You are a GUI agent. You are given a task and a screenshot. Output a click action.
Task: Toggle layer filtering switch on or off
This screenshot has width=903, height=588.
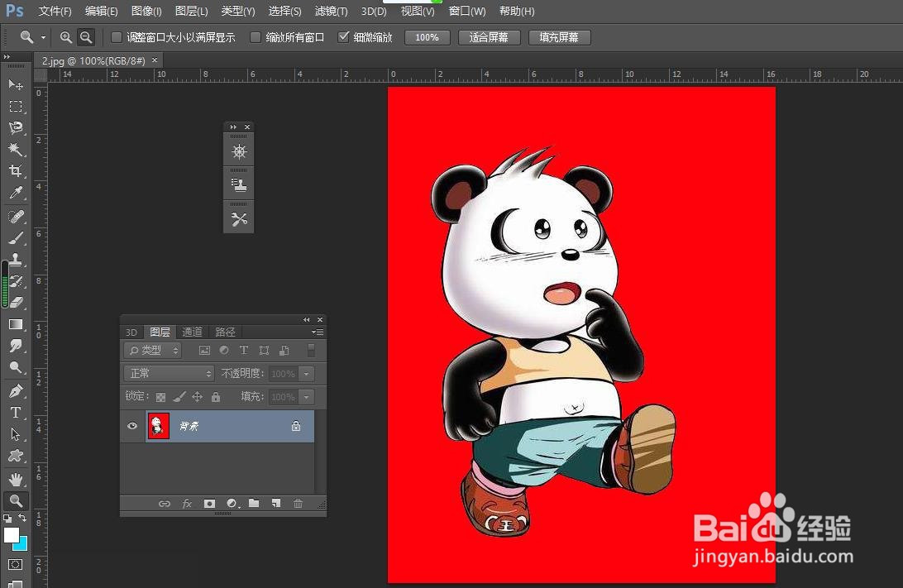pyautogui.click(x=311, y=350)
